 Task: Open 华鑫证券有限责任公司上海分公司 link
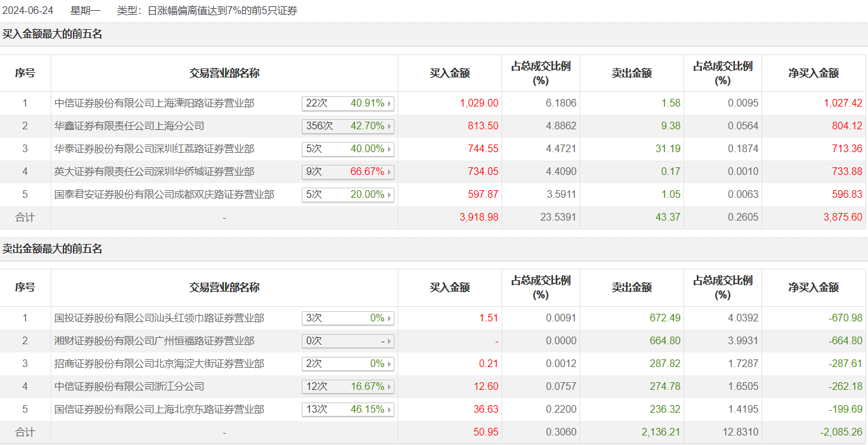tap(129, 126)
